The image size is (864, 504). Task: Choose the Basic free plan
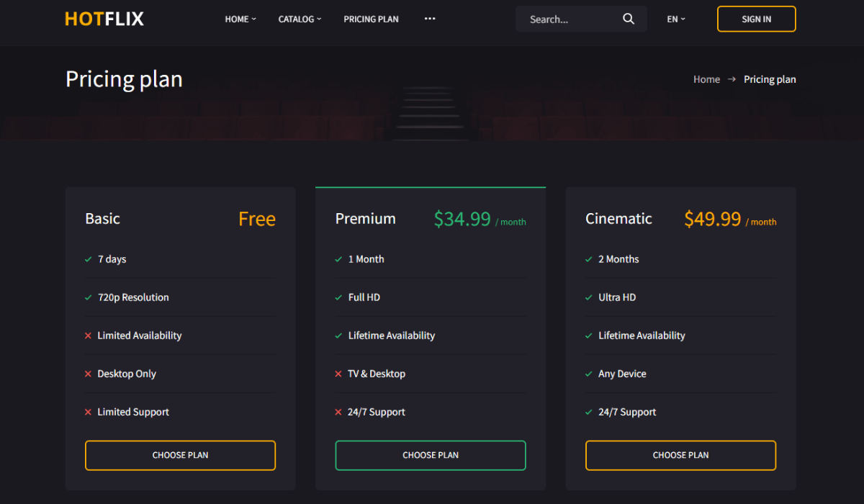pos(180,455)
